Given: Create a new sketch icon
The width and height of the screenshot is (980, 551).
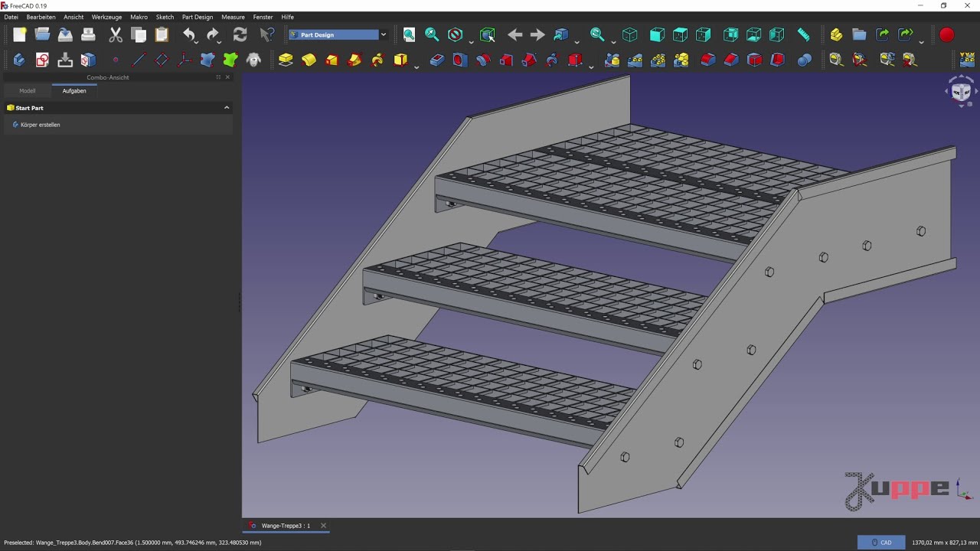Looking at the screenshot, I should (42, 60).
